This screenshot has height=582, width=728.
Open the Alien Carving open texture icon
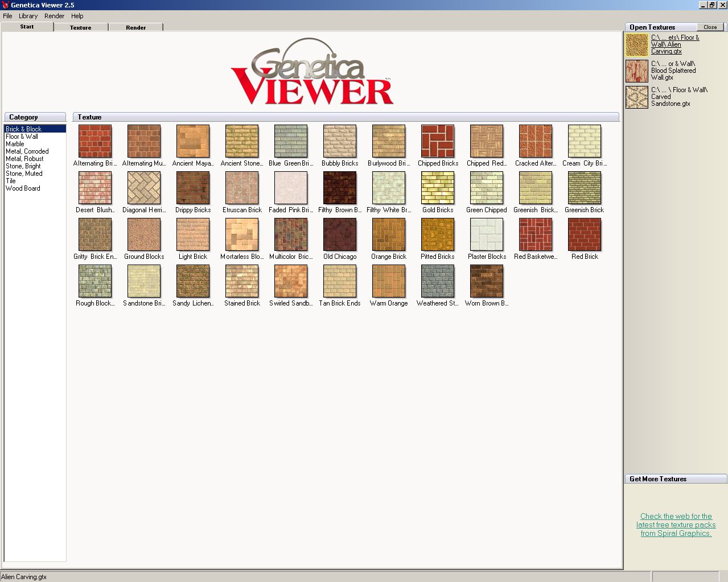point(637,45)
